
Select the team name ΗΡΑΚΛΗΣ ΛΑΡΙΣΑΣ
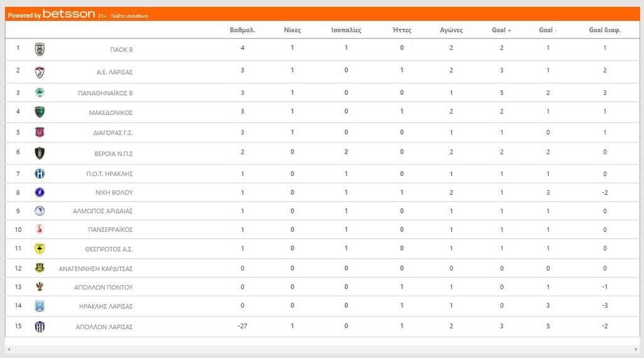106,306
